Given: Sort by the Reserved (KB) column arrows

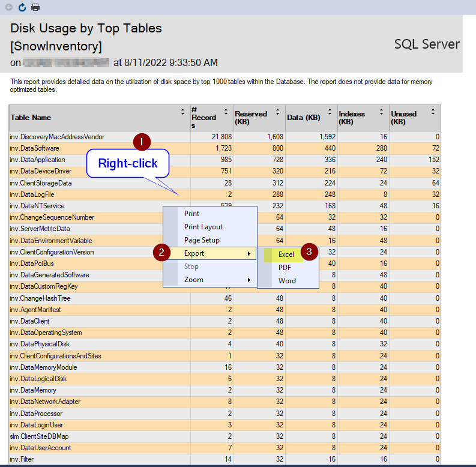Looking at the screenshot, I should 277,112.
